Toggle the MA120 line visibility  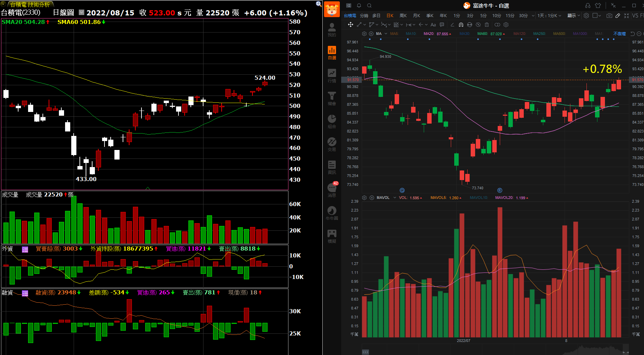point(520,34)
